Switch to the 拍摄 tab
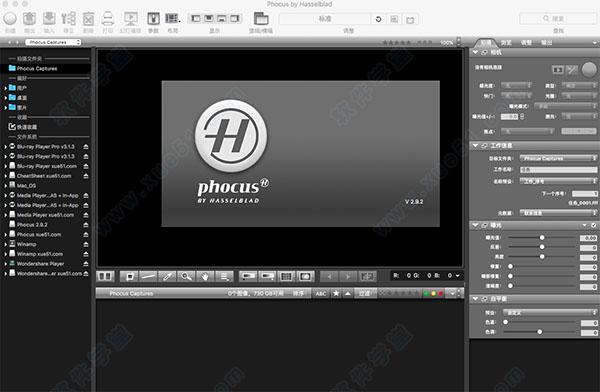 486,42
